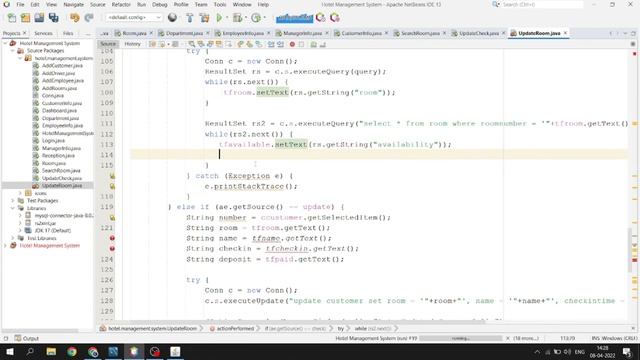640x360 pixels.
Task: Collapse the Hotel Management System project node
Action: [x=5, y=43]
